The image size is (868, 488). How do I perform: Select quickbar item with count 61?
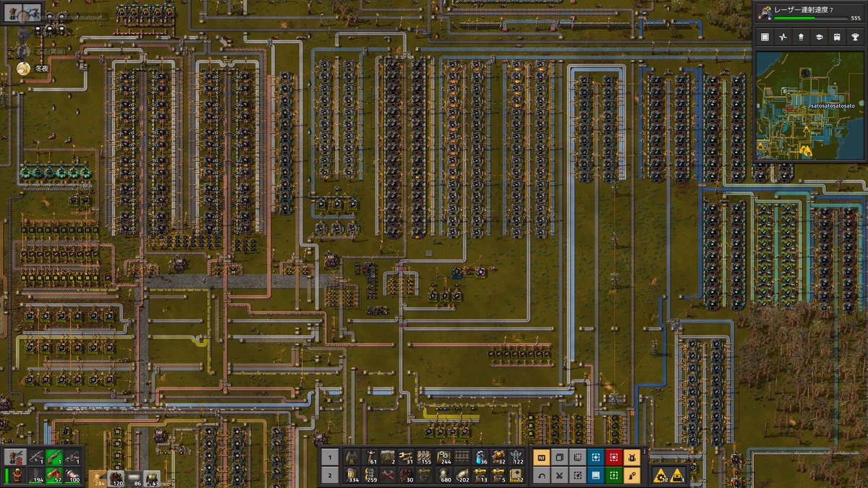point(370,457)
